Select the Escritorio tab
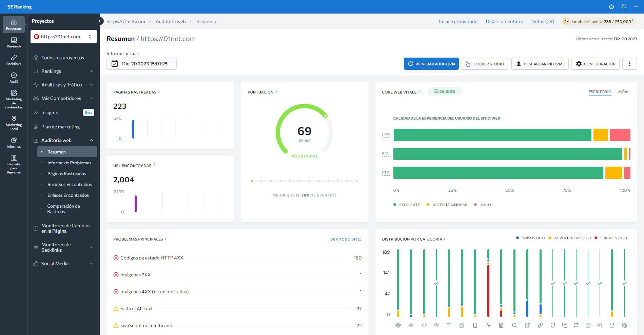This screenshot has height=335, width=644. point(600,92)
